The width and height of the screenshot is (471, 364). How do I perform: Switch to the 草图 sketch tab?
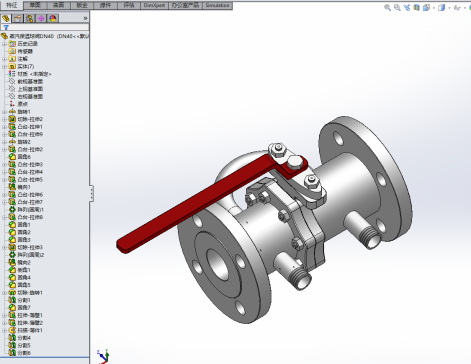(x=35, y=5)
